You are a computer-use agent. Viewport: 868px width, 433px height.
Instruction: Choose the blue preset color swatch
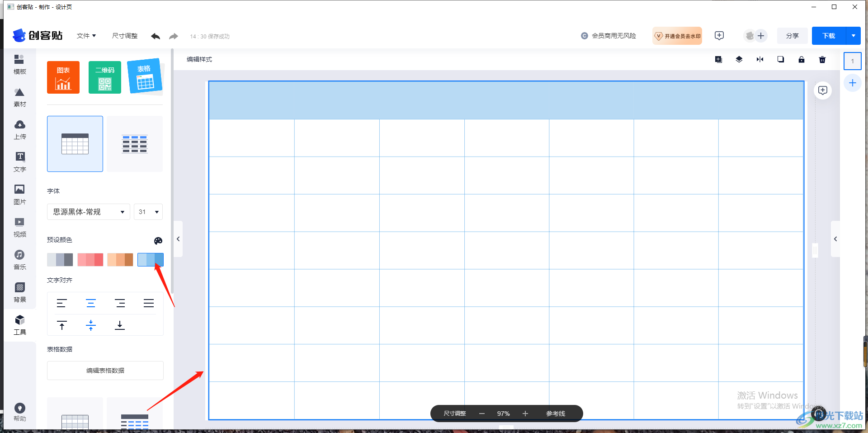click(x=151, y=260)
